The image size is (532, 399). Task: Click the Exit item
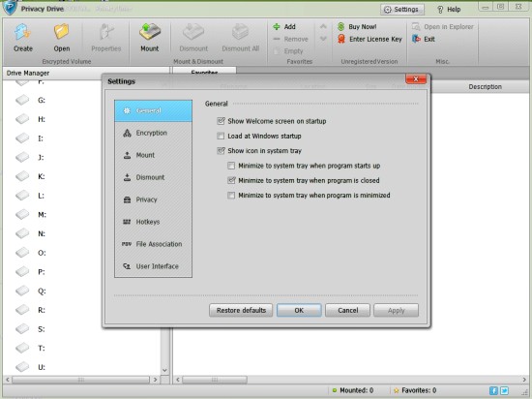pyautogui.click(x=423, y=39)
